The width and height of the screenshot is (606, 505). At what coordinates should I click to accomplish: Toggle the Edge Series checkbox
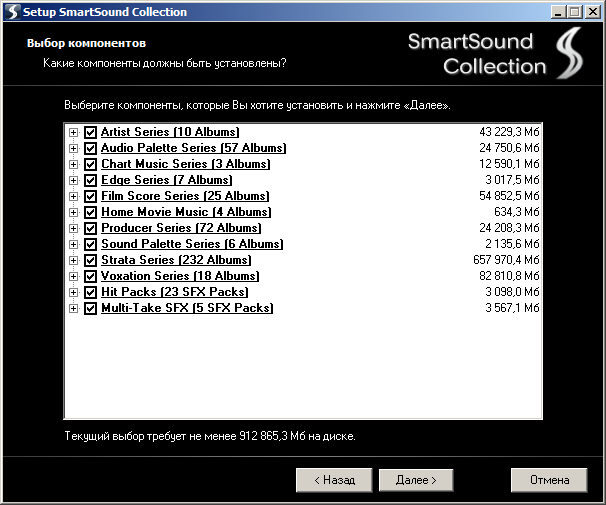click(90, 180)
